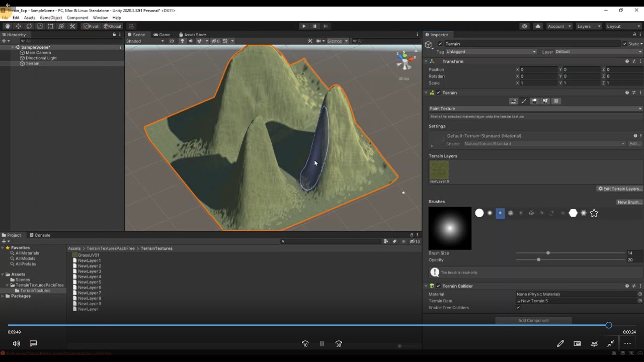Select Paint Trees tool

[535, 101]
